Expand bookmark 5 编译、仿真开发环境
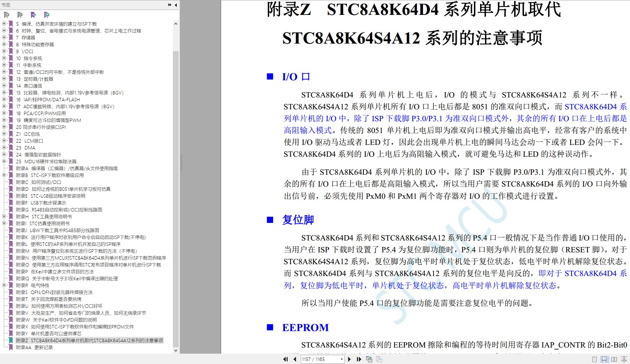 [x=4, y=24]
